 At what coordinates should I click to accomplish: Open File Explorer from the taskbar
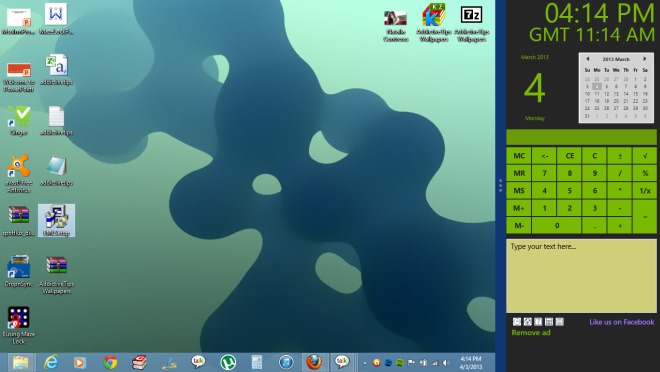pyautogui.click(x=20, y=362)
